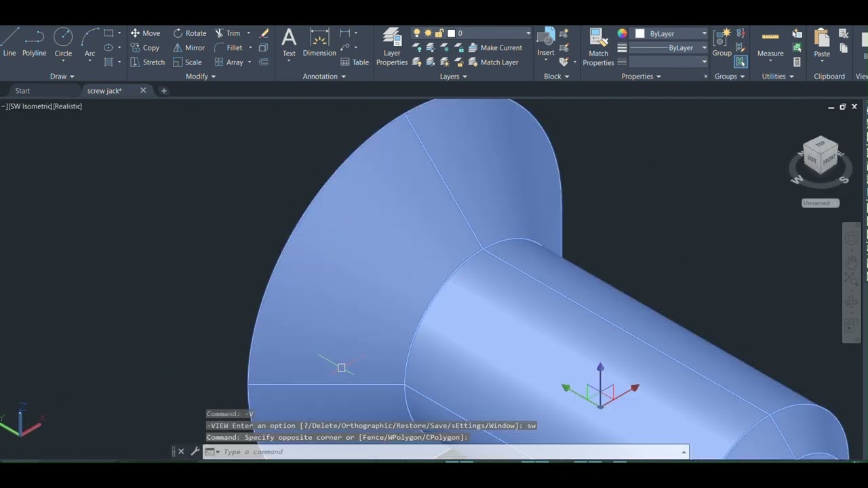
Task: Activate the Trim tool
Action: point(228,33)
